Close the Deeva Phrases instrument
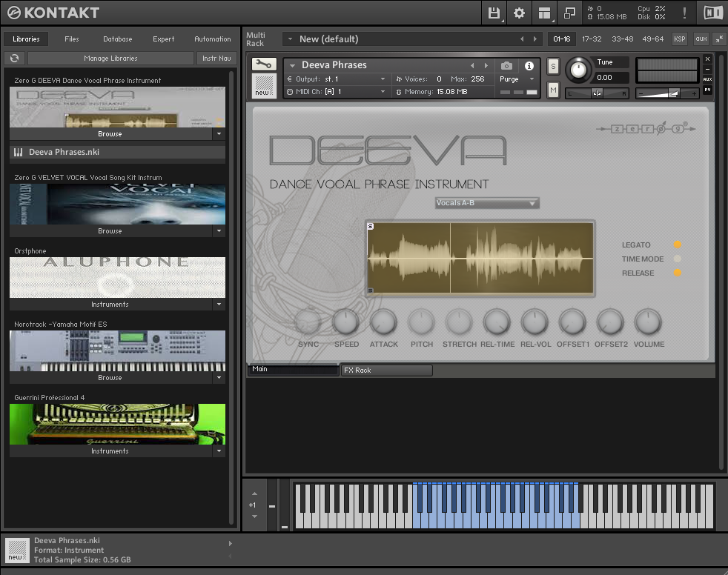 [x=707, y=59]
